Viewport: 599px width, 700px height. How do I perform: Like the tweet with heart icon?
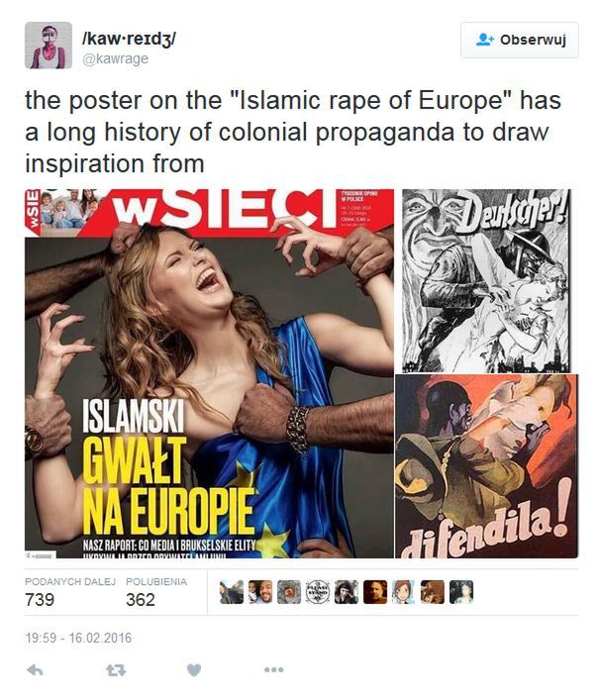click(x=194, y=669)
